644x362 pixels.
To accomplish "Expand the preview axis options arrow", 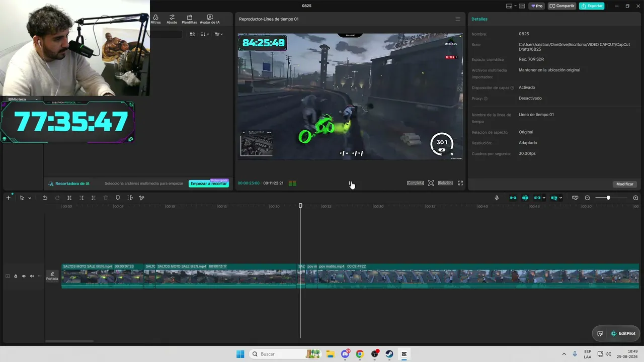I will (x=560, y=198).
